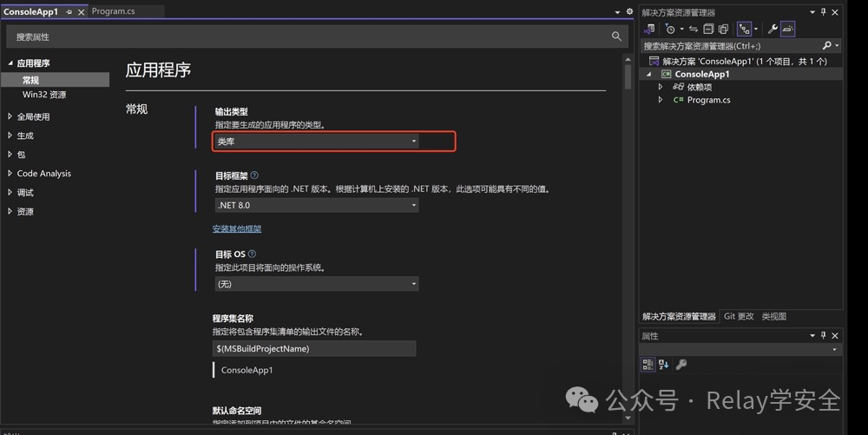The image size is (868, 435).
Task: Click the Target Framework help question icon
Action: click(x=254, y=175)
